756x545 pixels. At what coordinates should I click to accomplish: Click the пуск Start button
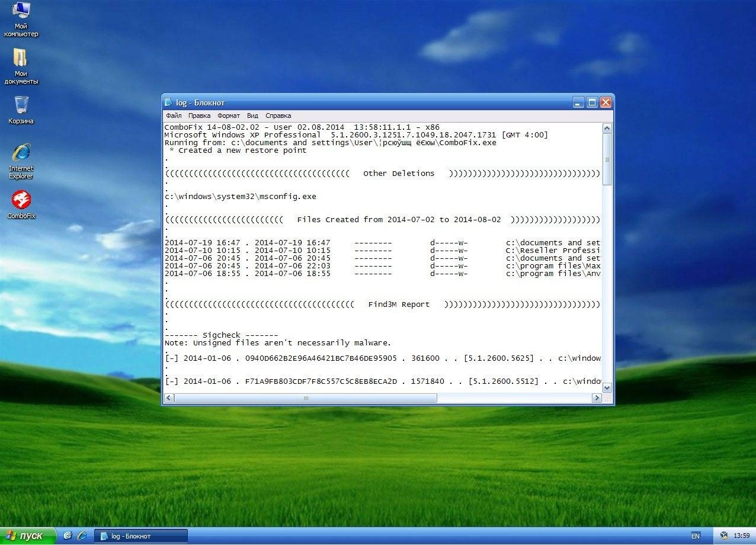click(x=27, y=536)
